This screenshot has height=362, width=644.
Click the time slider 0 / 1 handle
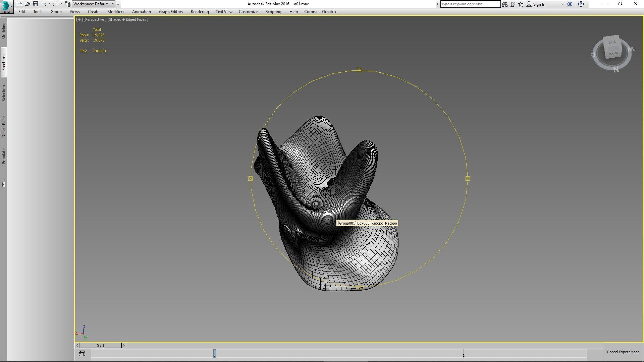101,346
